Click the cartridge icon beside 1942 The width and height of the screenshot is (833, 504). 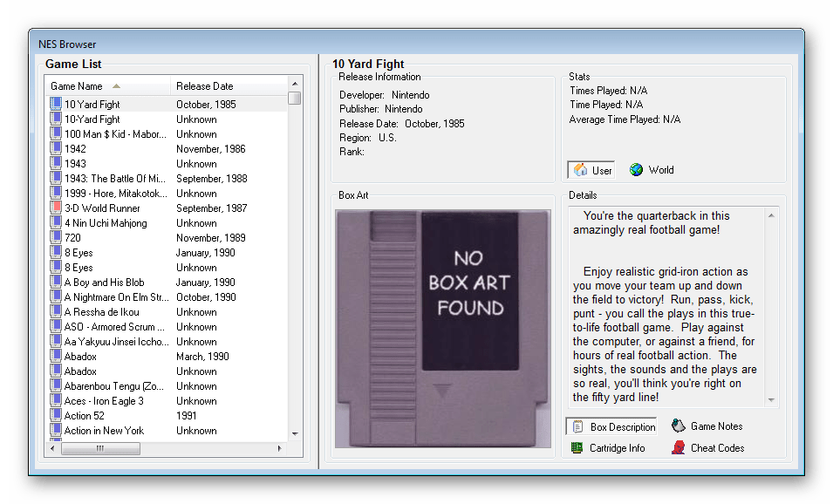56,148
